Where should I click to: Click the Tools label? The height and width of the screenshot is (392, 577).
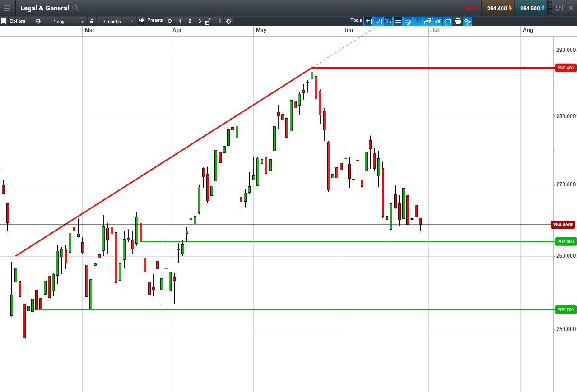coord(356,20)
